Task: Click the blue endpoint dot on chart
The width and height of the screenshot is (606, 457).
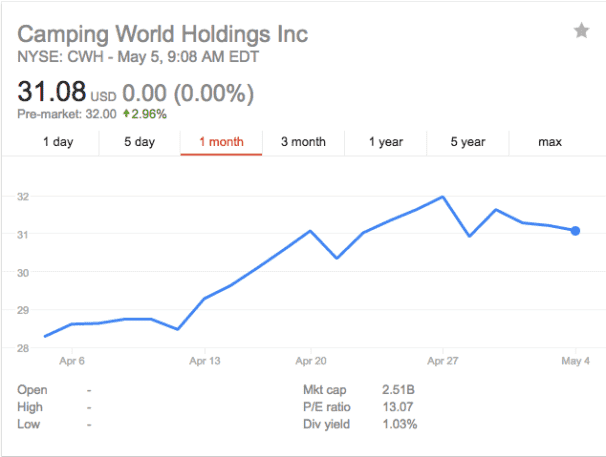Action: point(576,231)
